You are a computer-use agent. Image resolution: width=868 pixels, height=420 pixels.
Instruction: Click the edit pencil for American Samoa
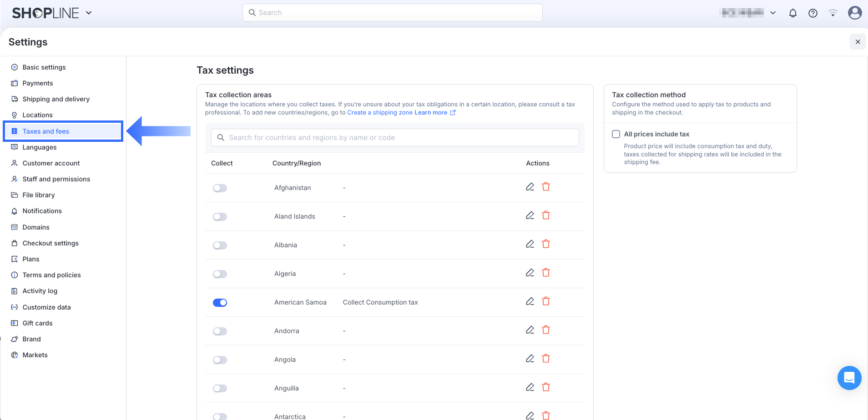click(530, 301)
